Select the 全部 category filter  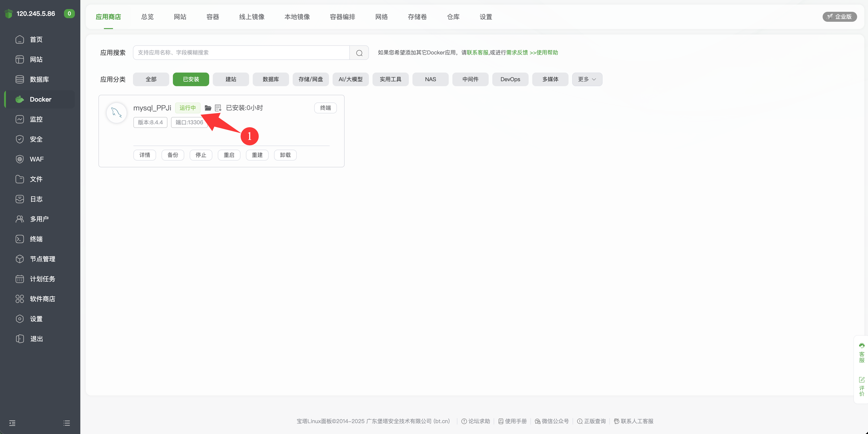click(151, 79)
